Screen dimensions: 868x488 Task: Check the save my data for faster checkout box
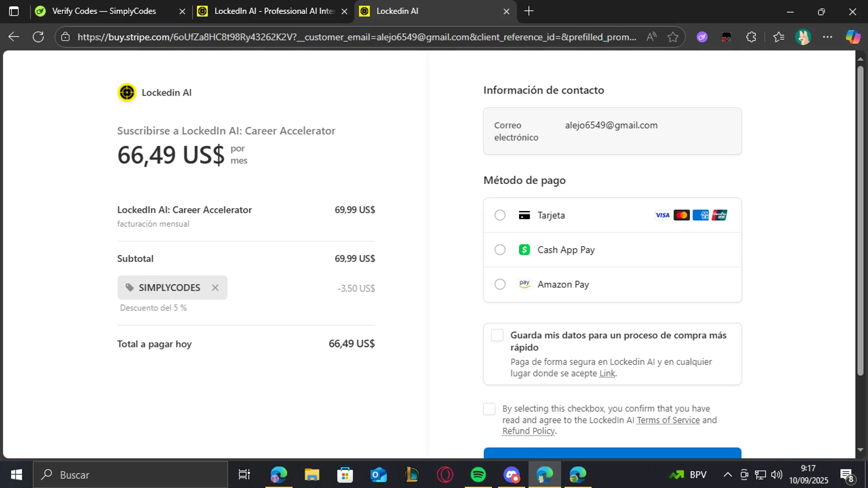click(x=497, y=335)
